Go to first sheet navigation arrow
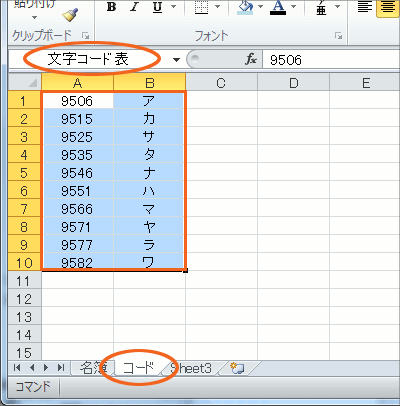Screen dimensions: 400x406 17,368
